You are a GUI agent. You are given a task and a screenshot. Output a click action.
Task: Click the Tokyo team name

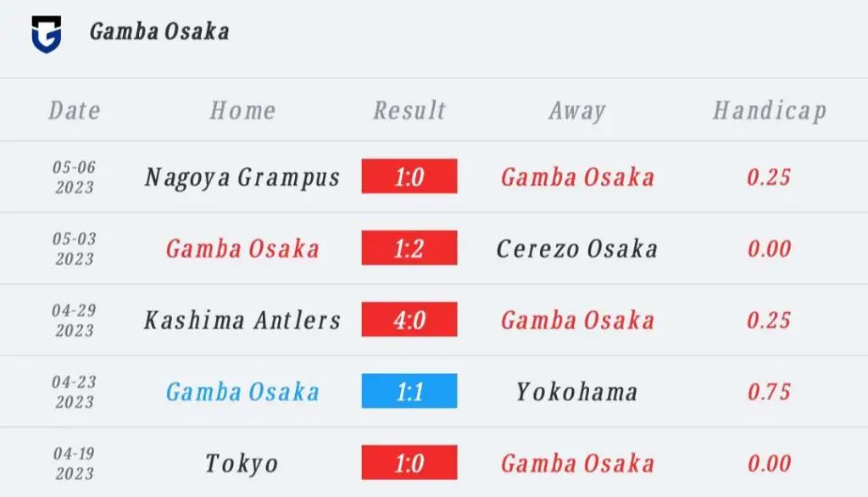(x=242, y=464)
